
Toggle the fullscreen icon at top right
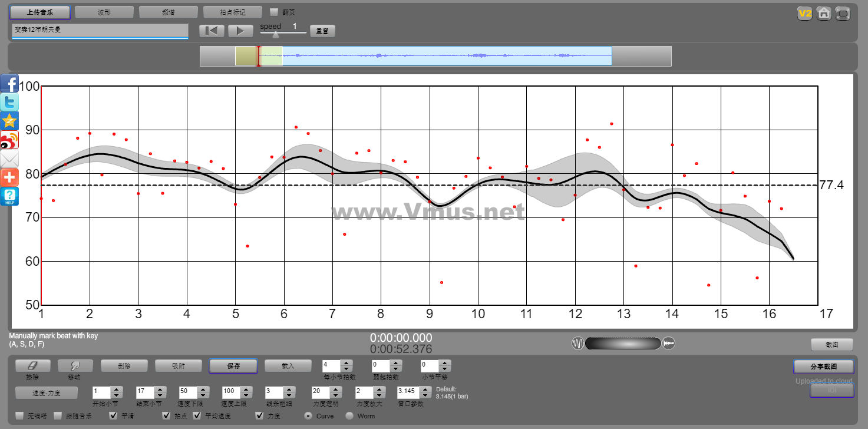coord(843,14)
